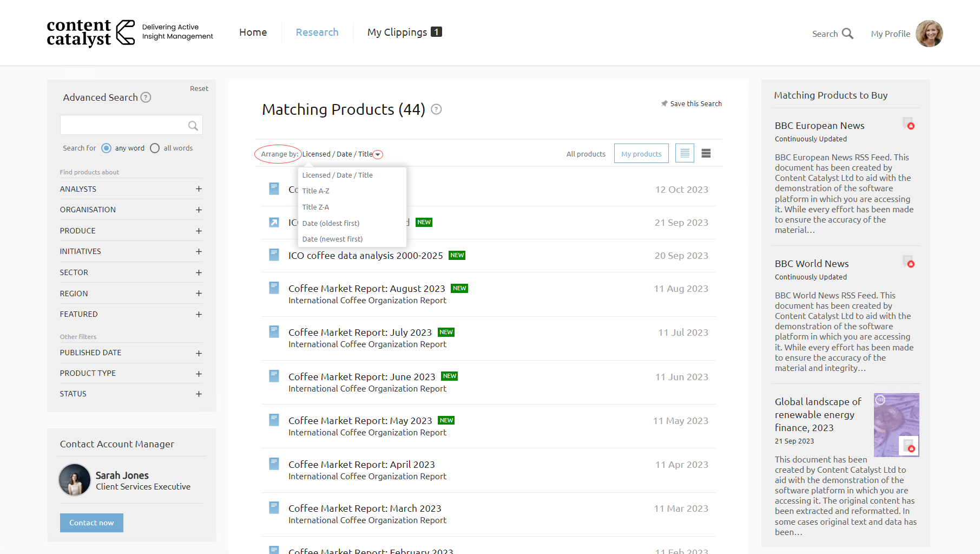Expand the PUBLISHED DATE filter
The image size is (980, 554).
[x=199, y=353]
